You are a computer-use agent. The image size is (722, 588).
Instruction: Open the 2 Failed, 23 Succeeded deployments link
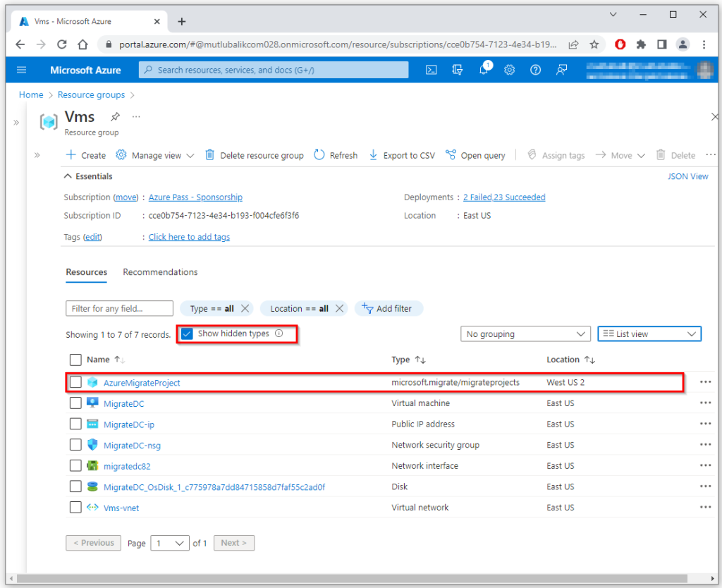[504, 197]
